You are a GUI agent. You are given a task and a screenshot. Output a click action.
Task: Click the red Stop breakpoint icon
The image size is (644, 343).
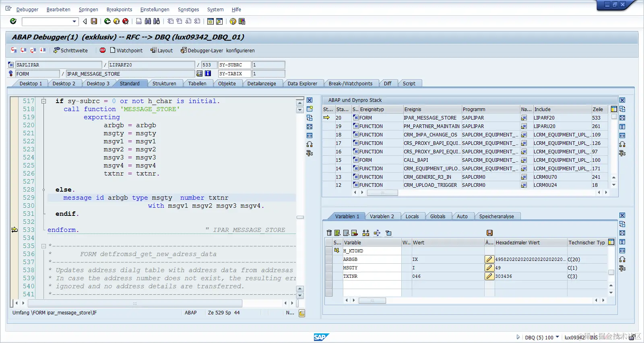tap(103, 50)
